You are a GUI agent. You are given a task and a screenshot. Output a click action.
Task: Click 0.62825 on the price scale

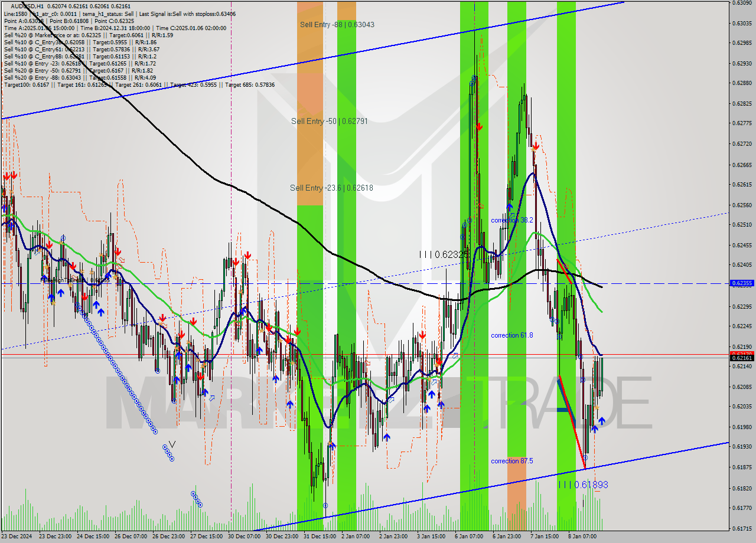point(742,103)
